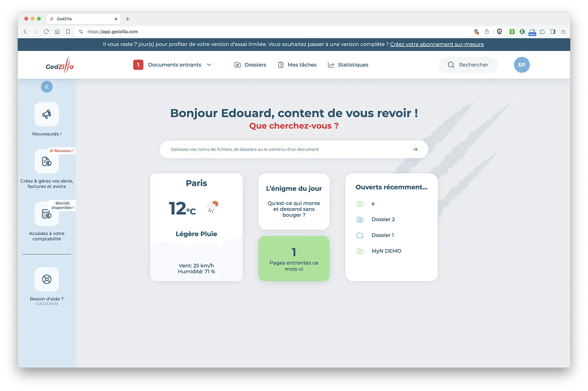588x391 pixels.
Task: Open the extensions puzzle icon
Action: [542, 32]
